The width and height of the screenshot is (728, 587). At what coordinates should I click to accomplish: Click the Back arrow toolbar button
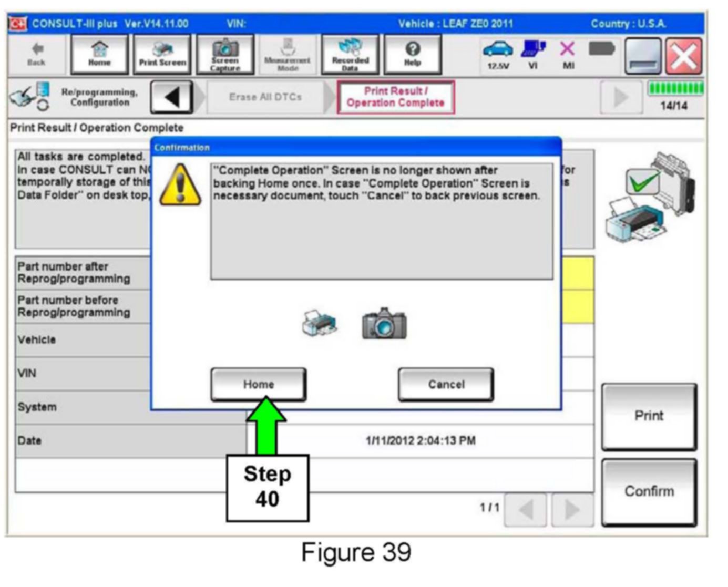37,55
